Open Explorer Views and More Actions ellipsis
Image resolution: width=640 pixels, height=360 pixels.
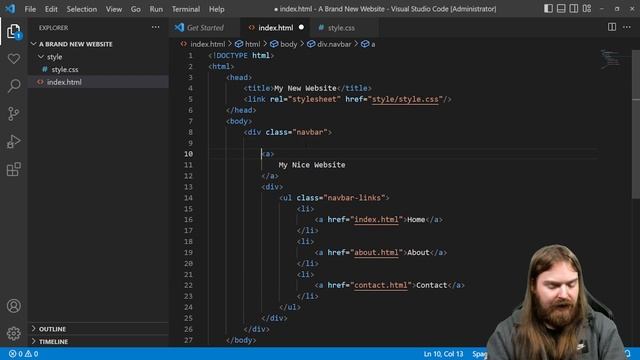(x=156, y=27)
